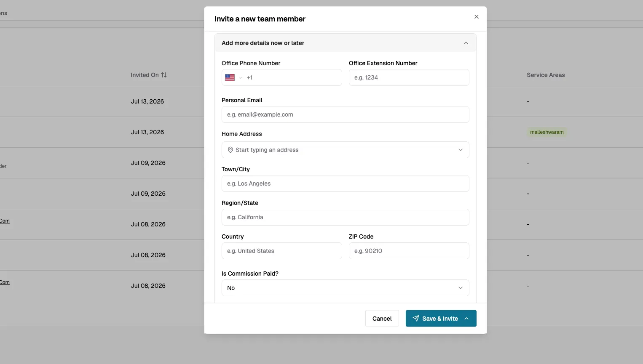This screenshot has height=364, width=643.
Task: Click the Cancel button
Action: pyautogui.click(x=382, y=319)
